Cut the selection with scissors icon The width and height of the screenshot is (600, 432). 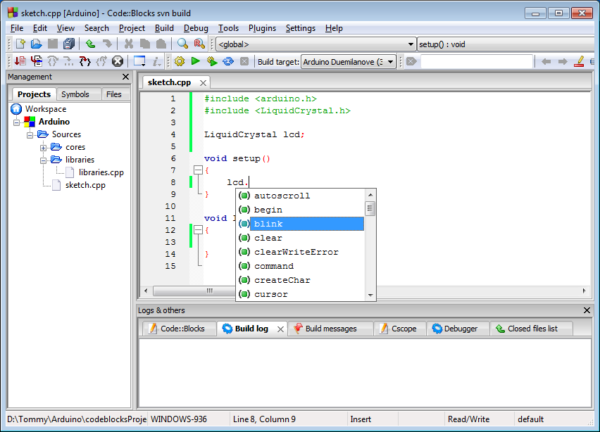pos(129,44)
